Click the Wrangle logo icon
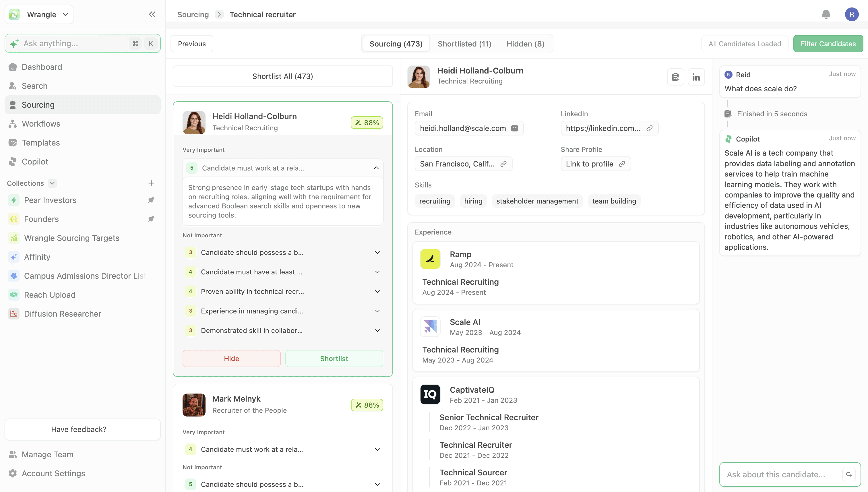The width and height of the screenshot is (868, 492). (14, 14)
